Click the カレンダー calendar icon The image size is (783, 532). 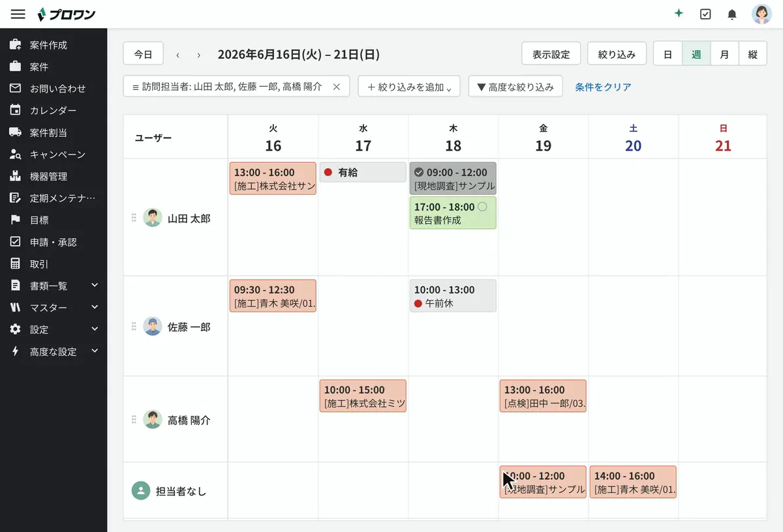(x=15, y=110)
